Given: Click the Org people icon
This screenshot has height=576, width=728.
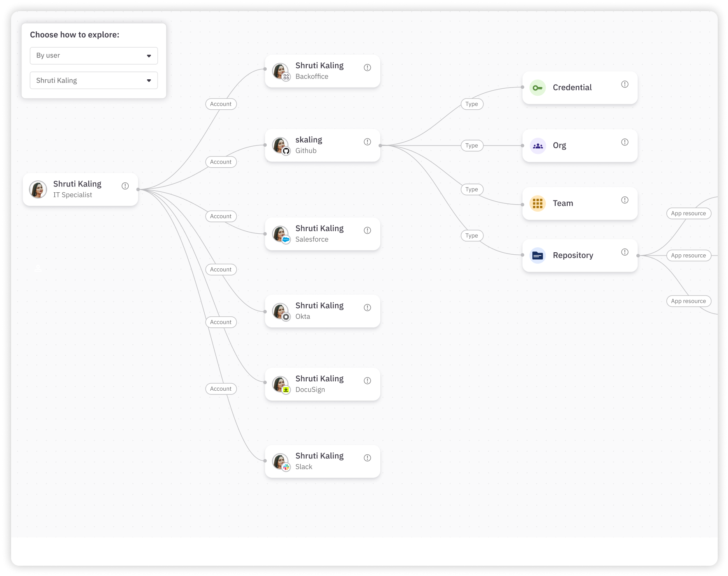Looking at the screenshot, I should [x=537, y=145].
